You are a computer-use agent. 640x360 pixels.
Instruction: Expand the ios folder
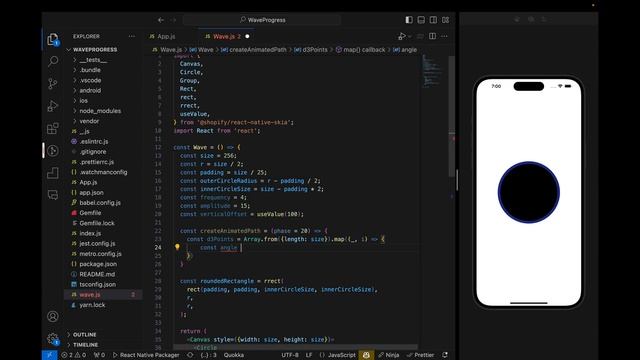click(x=83, y=100)
